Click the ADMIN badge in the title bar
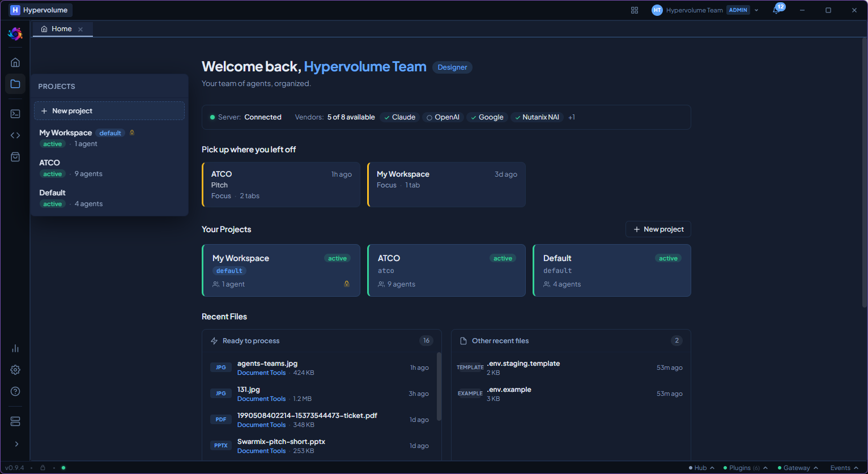The width and height of the screenshot is (868, 474). point(738,10)
